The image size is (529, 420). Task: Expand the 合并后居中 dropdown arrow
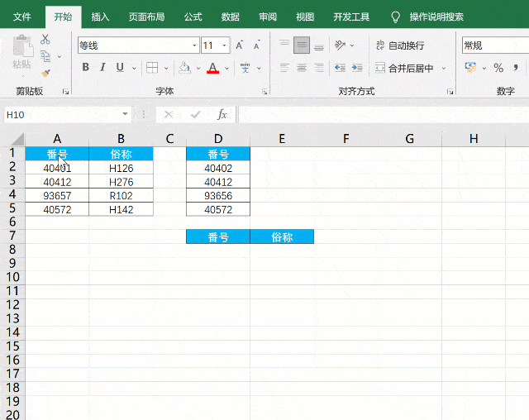click(x=444, y=68)
